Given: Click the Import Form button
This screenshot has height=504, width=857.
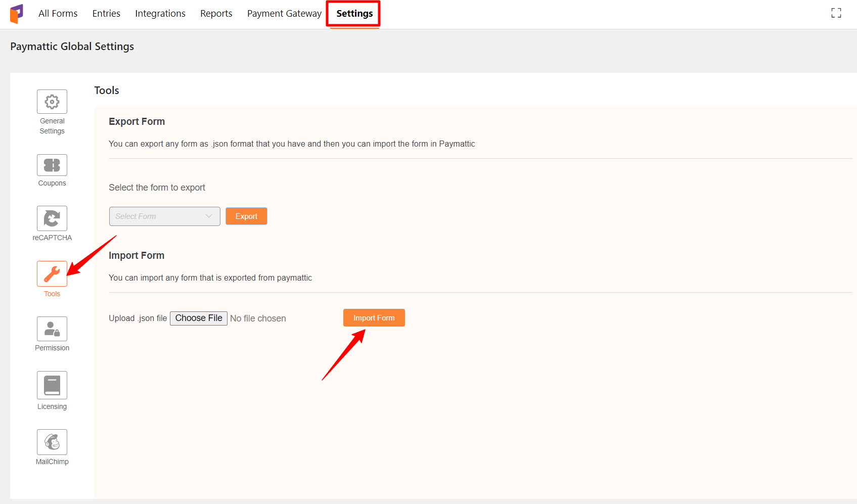Looking at the screenshot, I should (x=374, y=318).
